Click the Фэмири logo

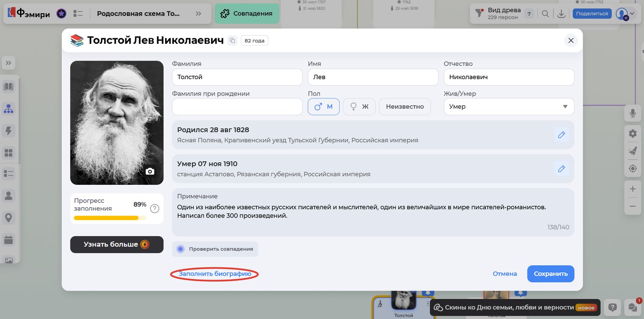click(x=29, y=14)
